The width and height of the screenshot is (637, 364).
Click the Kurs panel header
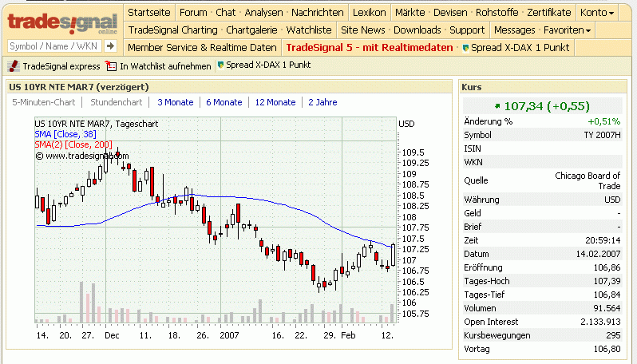coord(543,87)
